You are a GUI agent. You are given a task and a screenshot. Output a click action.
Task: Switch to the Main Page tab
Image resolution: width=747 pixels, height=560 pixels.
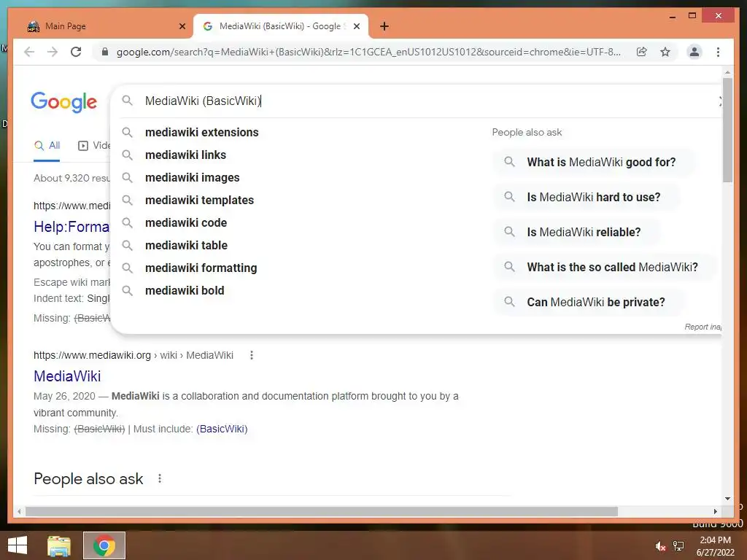pos(107,26)
